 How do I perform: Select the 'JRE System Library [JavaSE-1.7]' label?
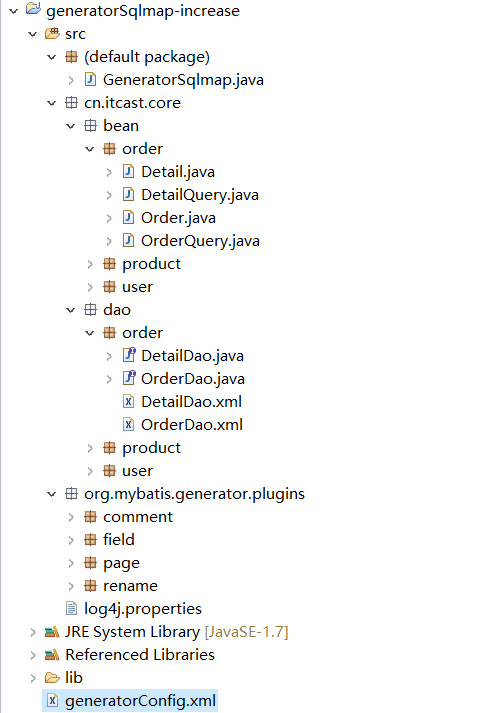coord(176,632)
